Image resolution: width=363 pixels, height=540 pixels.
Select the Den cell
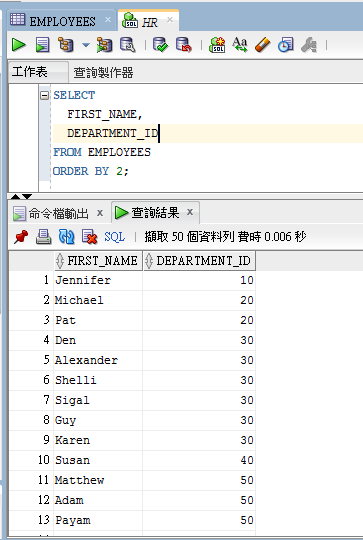click(98, 340)
